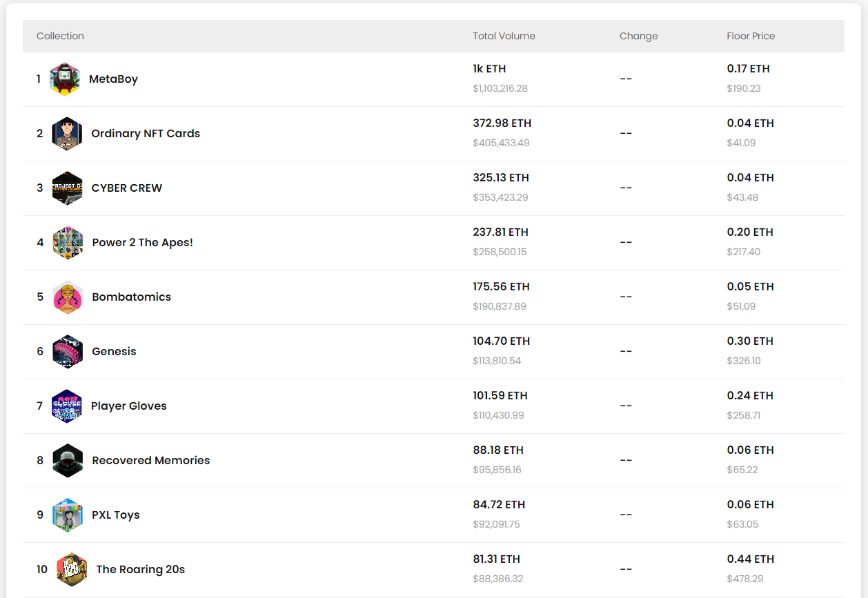Select the Player Gloves avatar icon

(x=67, y=406)
